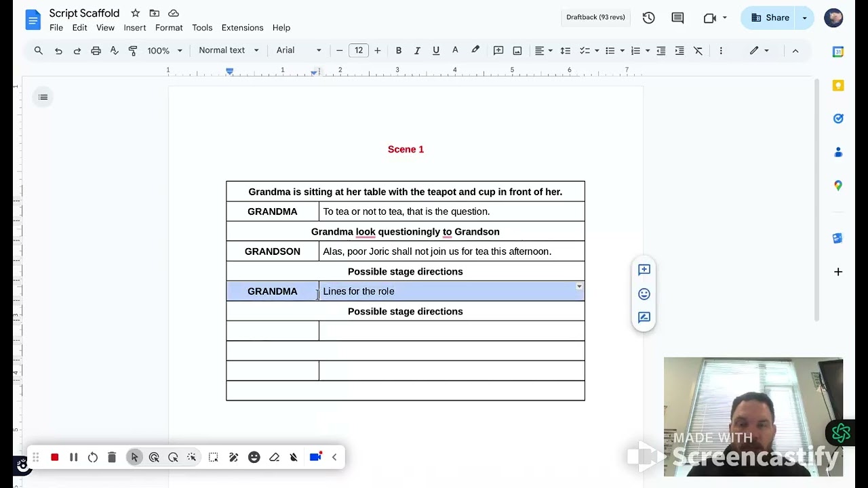Image resolution: width=868 pixels, height=488 pixels.
Task: Activate the paint format tool
Action: [133, 51]
